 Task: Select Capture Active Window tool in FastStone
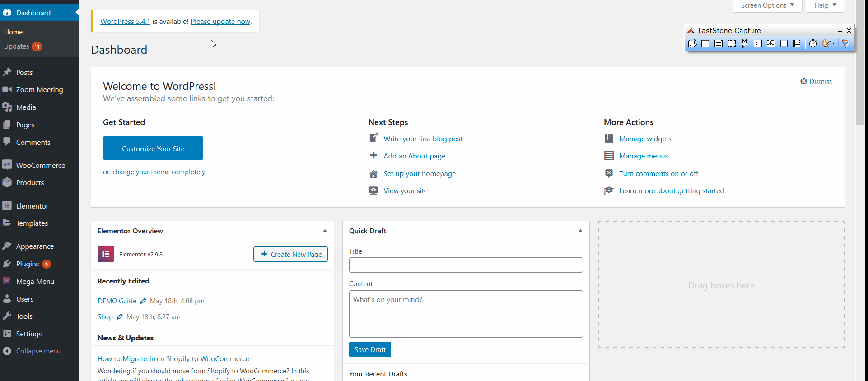(x=705, y=44)
